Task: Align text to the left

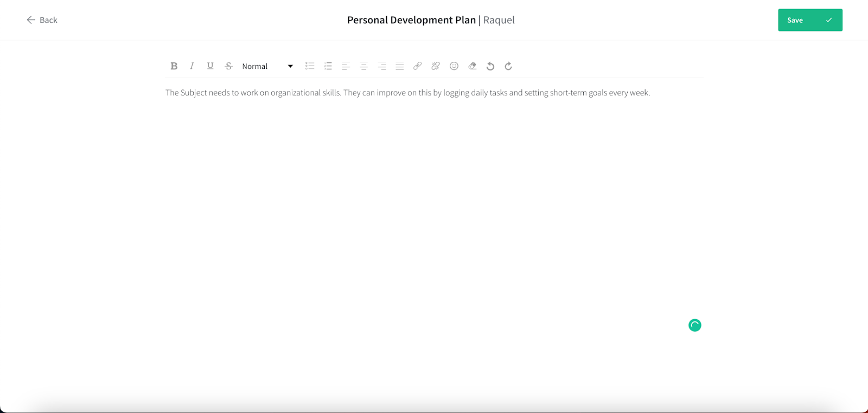Action: click(x=346, y=66)
